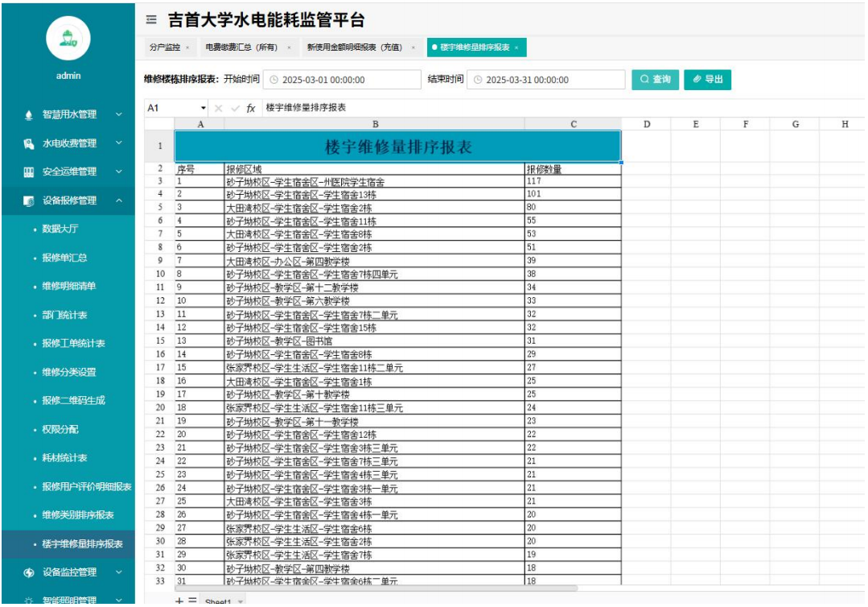Expand the 设备监控管理 menu chevron
Viewport: 868px width, 607px height.
119,572
